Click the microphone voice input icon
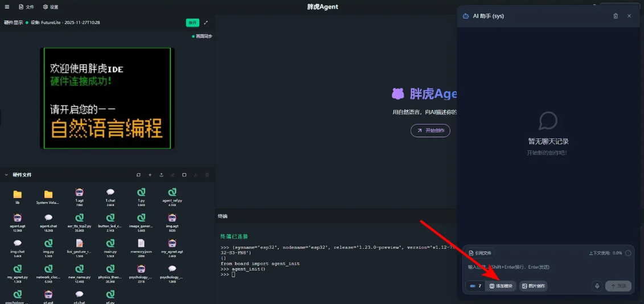This screenshot has width=644, height=304. 597,286
